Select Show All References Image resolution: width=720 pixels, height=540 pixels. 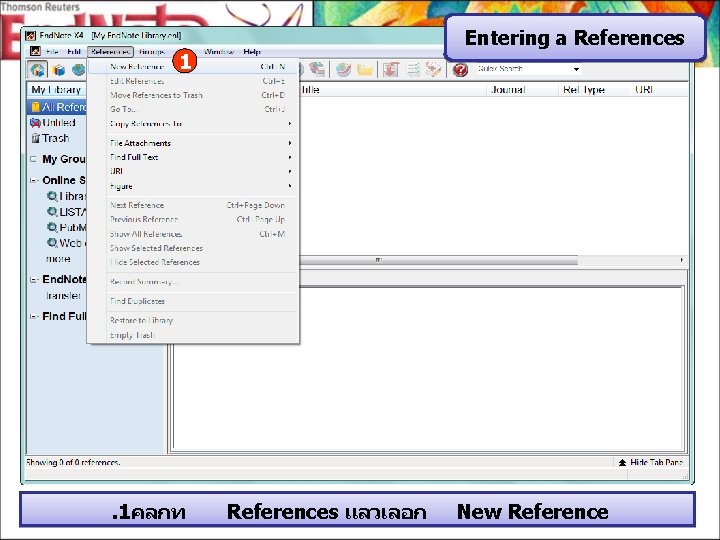(193, 234)
